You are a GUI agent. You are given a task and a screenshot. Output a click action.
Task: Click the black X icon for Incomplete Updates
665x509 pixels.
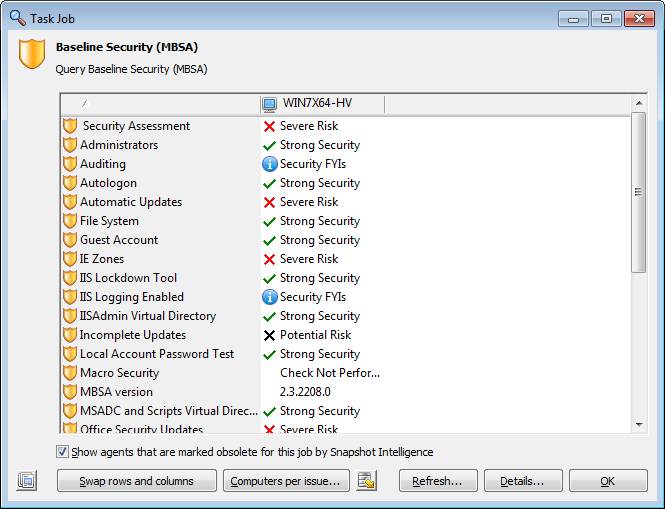click(x=269, y=336)
